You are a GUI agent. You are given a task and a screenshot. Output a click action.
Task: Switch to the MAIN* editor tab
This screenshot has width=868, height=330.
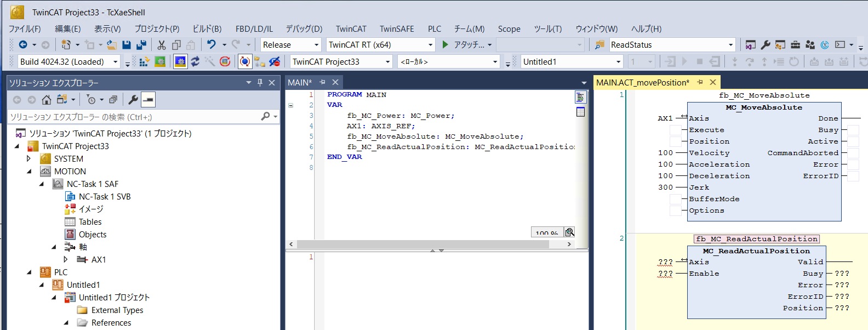pos(300,82)
